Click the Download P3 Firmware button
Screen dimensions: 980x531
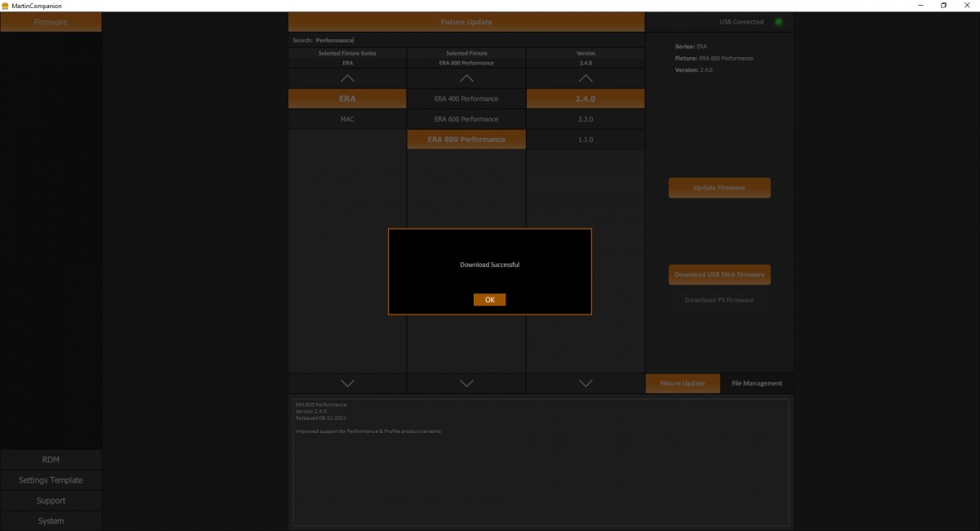point(719,300)
